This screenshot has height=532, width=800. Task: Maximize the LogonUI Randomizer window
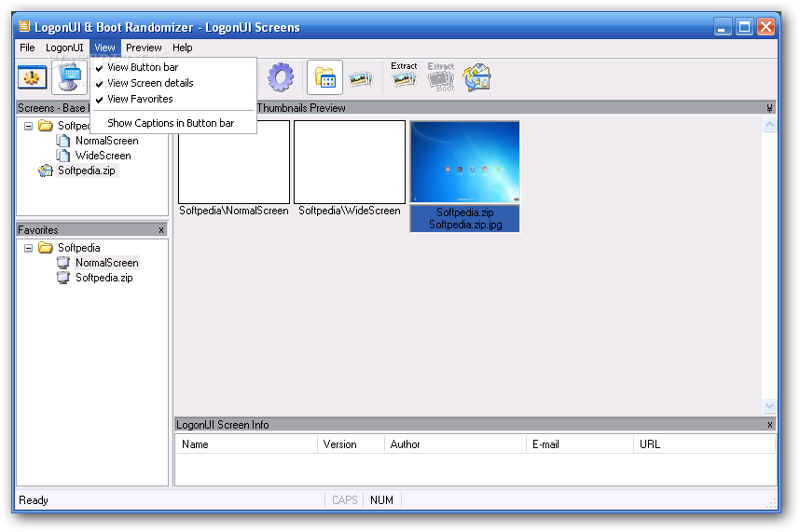744,26
